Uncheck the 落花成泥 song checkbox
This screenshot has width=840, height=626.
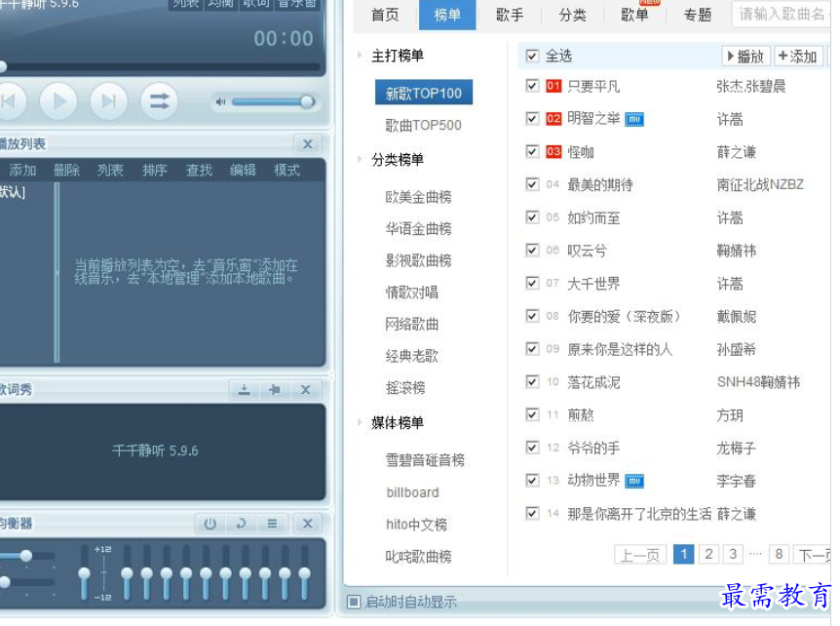click(532, 381)
